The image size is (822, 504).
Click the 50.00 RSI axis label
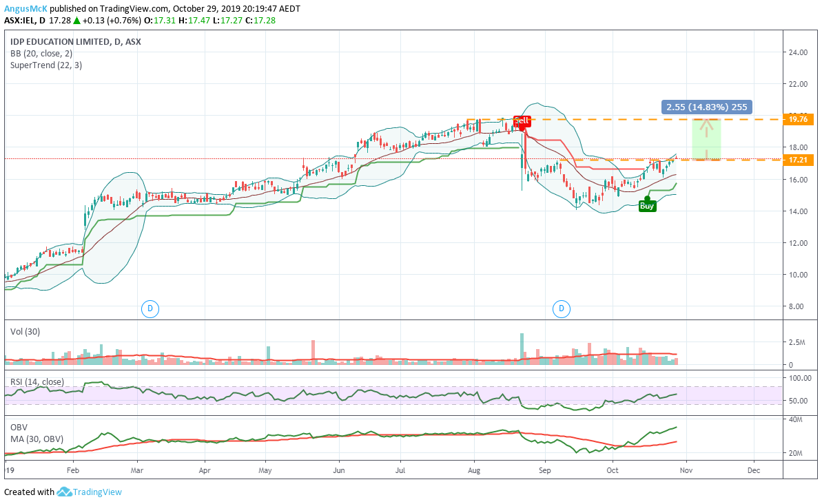point(798,401)
